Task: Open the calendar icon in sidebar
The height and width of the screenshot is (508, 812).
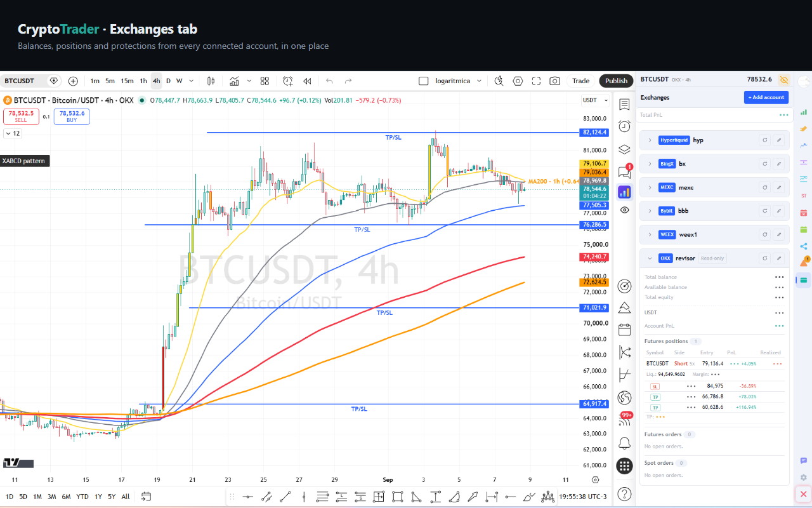Action: point(624,330)
